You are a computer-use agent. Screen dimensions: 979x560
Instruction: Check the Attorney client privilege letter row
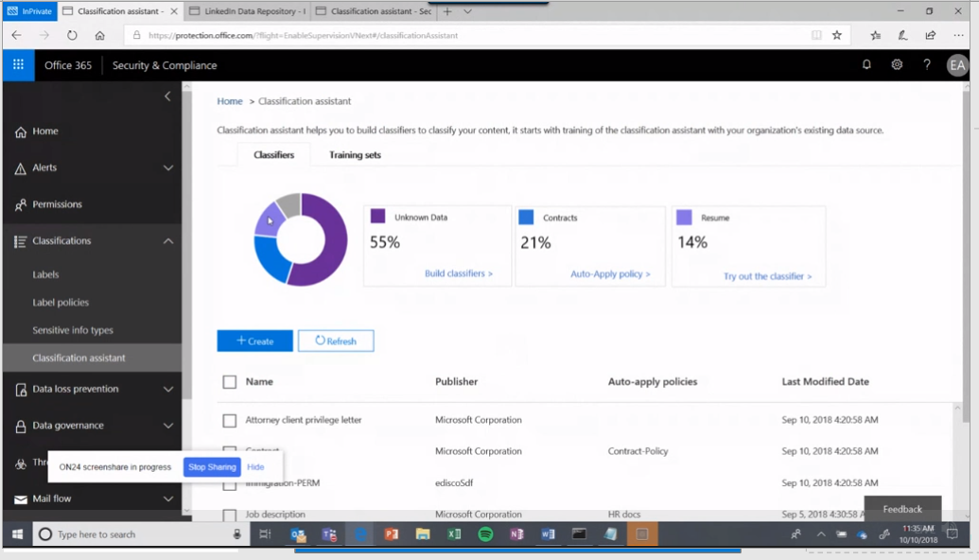(x=230, y=421)
